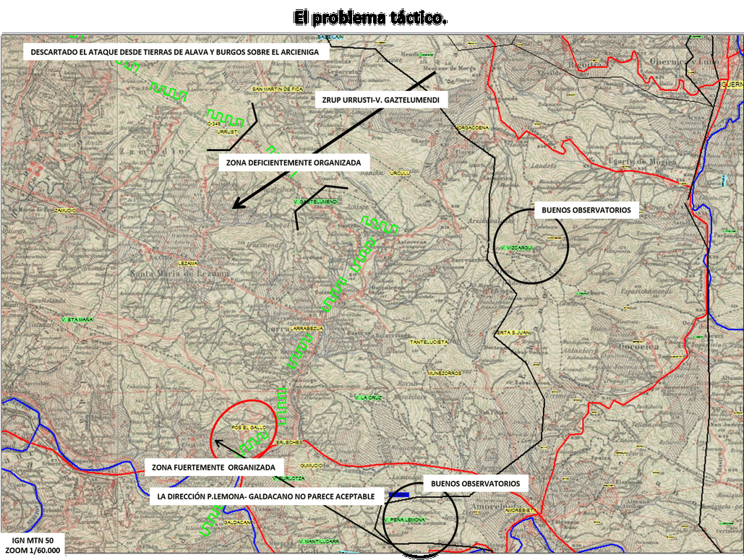Click the yellow "GALDACANO" place label
Viewport: 744px width, 560px height.
click(x=238, y=522)
